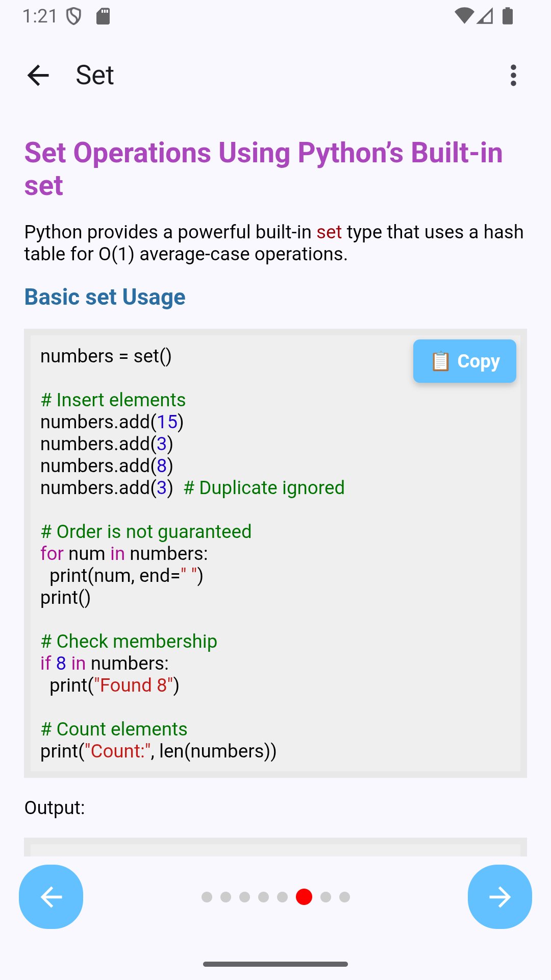Tap the SD card status icon
551x980 pixels.
tap(103, 16)
